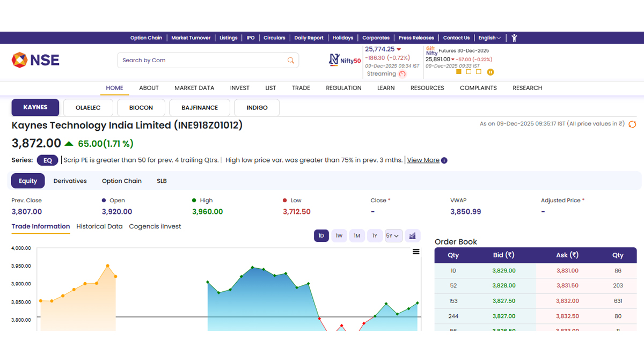Switch to the Option Chain tab
The height and width of the screenshot is (362, 644).
click(122, 181)
